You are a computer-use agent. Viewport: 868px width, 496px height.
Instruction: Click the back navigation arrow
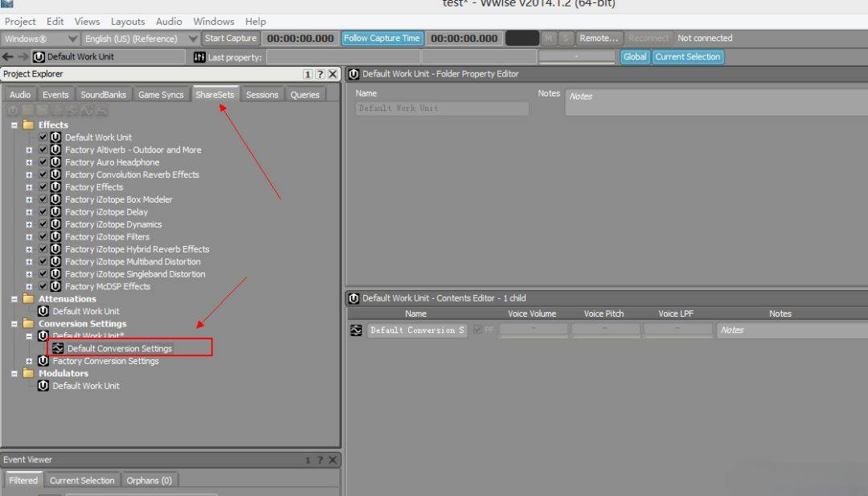[8, 56]
